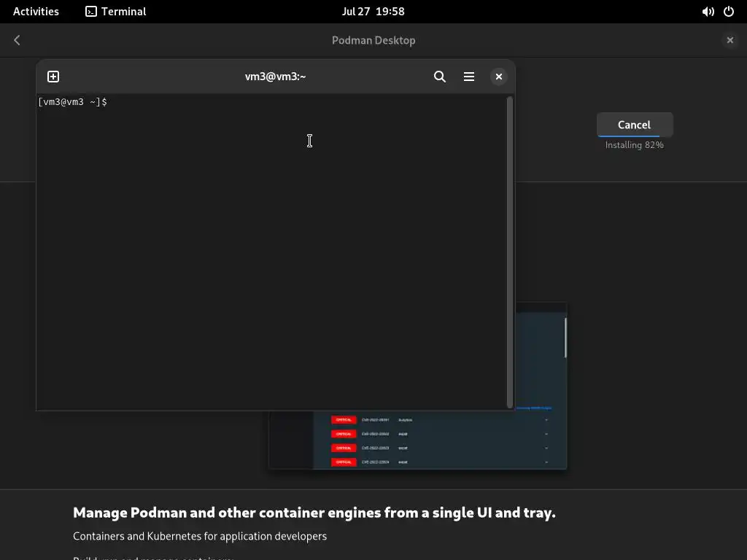Screen dimensions: 747x560
Task: Open the Terminal hamburger menu
Action: [x=469, y=77]
